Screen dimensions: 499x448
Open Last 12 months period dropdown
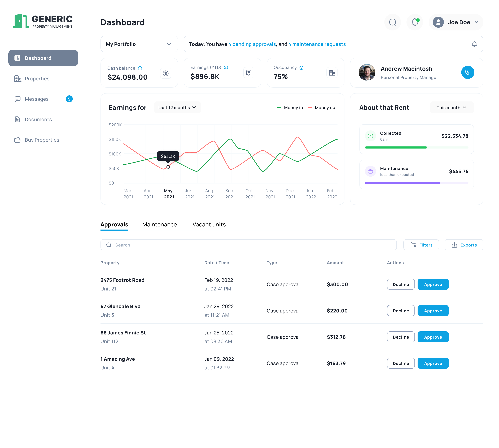pos(177,107)
